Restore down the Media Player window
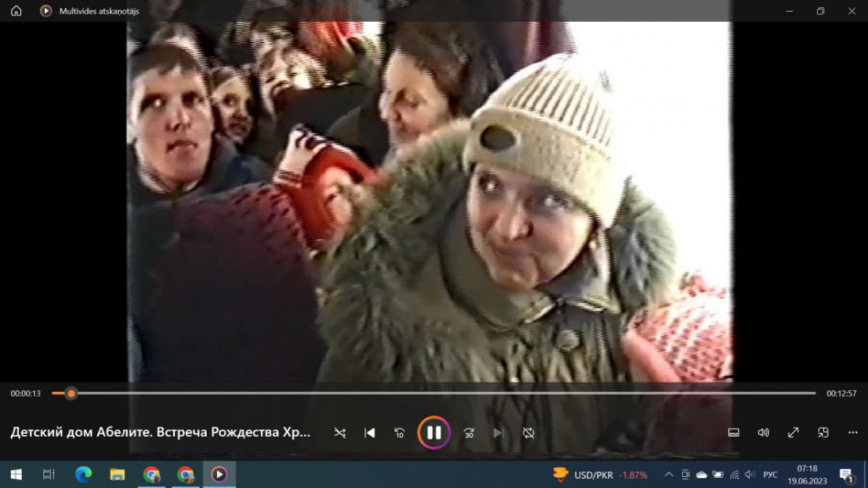 [x=820, y=11]
